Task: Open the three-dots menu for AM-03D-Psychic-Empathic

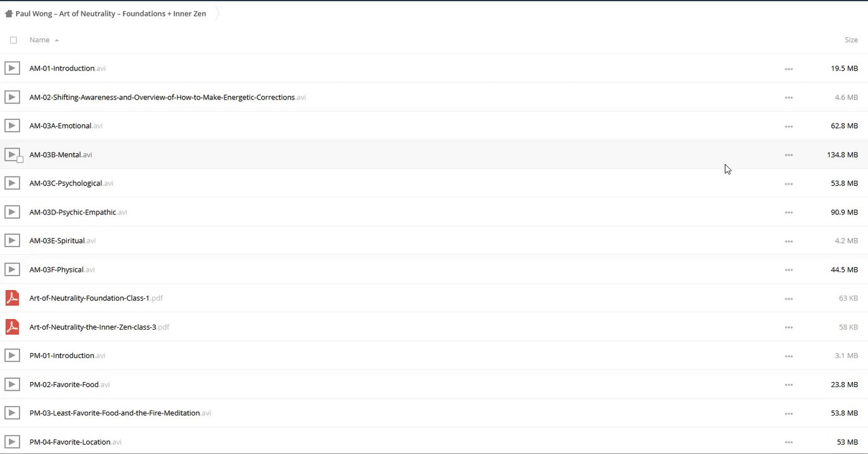Action: click(x=789, y=212)
